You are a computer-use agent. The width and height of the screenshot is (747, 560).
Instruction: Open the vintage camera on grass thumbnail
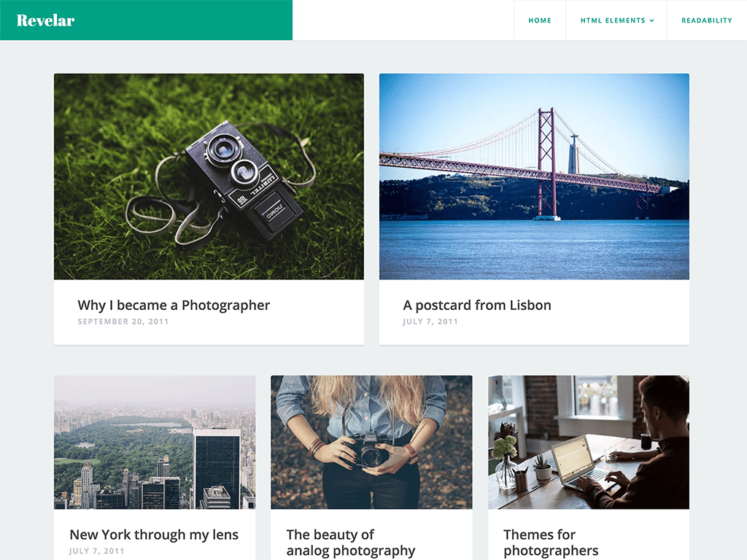click(209, 176)
